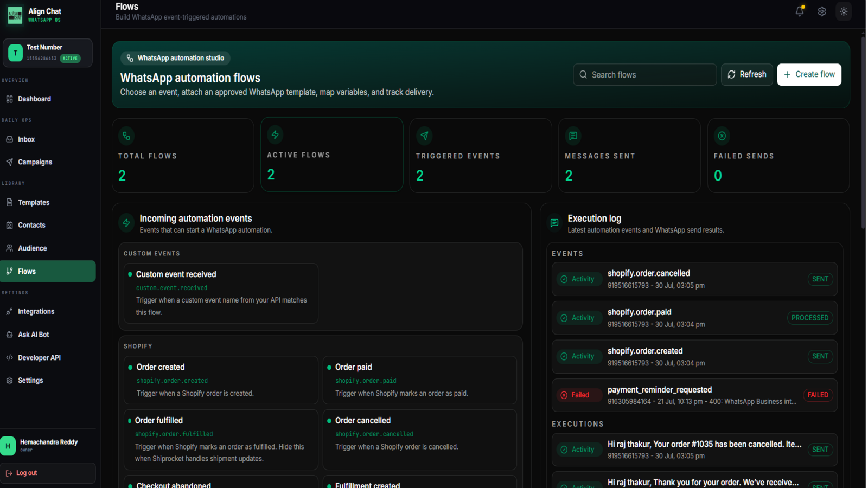Click the Integrations plug icon
The height and width of the screenshot is (488, 868).
9,311
